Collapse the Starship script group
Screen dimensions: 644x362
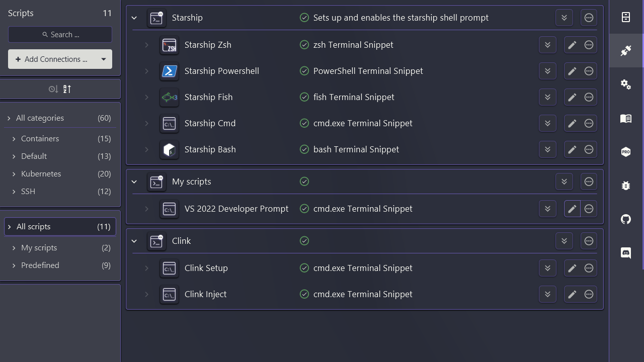click(134, 18)
